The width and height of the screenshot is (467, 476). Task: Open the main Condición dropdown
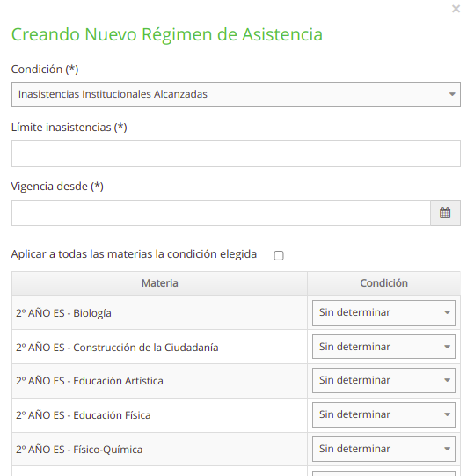tap(236, 94)
